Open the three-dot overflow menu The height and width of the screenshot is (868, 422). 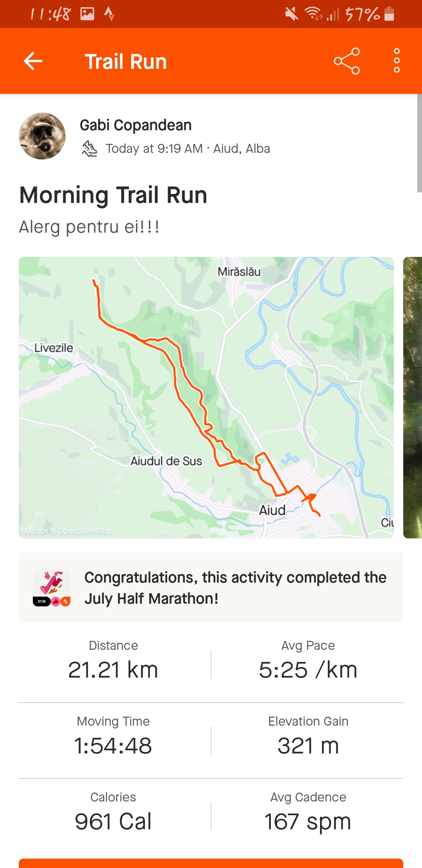[x=397, y=61]
